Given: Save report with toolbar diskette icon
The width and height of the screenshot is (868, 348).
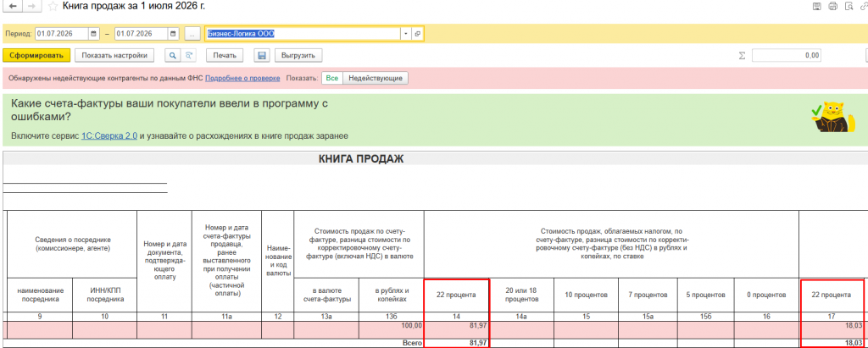Looking at the screenshot, I should click(262, 55).
